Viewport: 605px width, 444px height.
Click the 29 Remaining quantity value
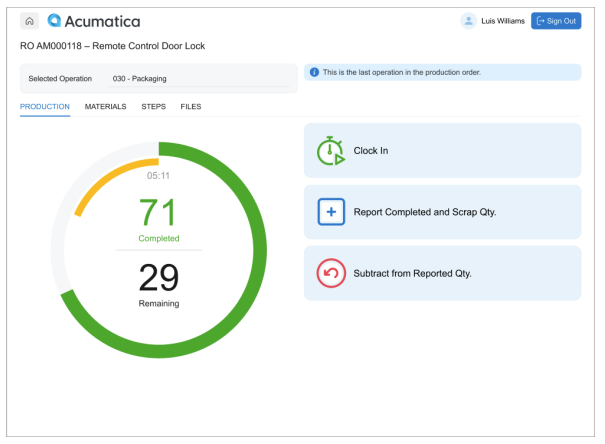158,277
